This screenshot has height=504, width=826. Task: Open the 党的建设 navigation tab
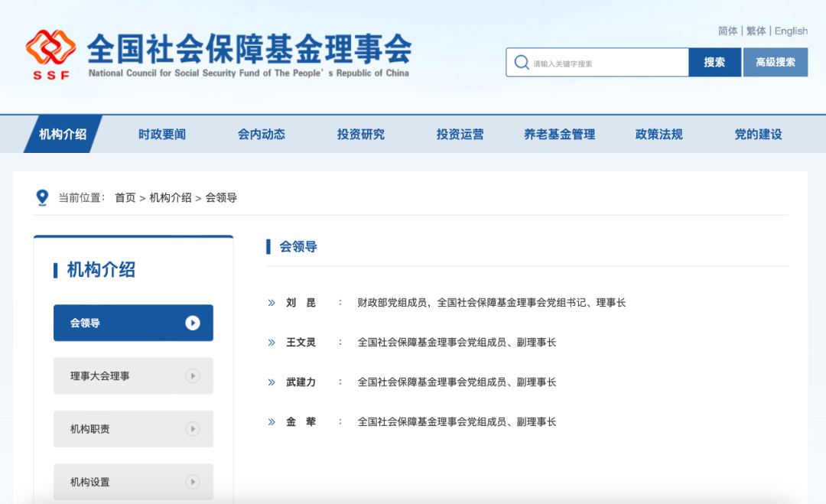click(x=758, y=135)
